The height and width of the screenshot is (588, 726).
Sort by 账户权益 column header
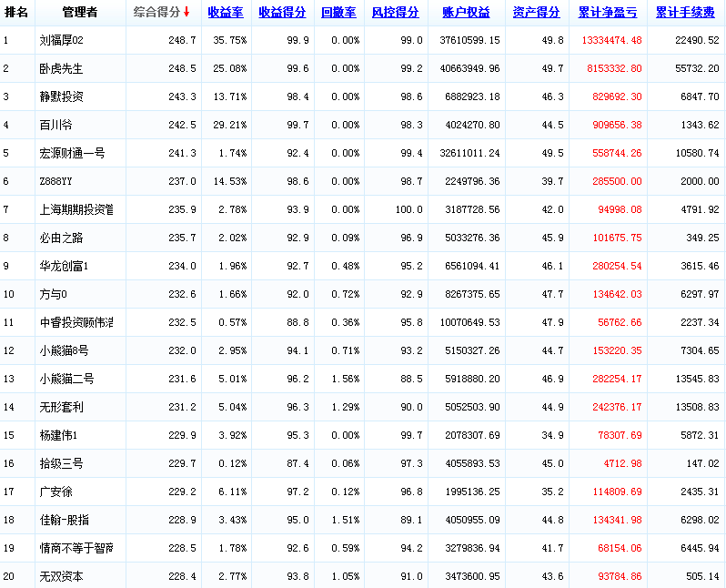[466, 13]
